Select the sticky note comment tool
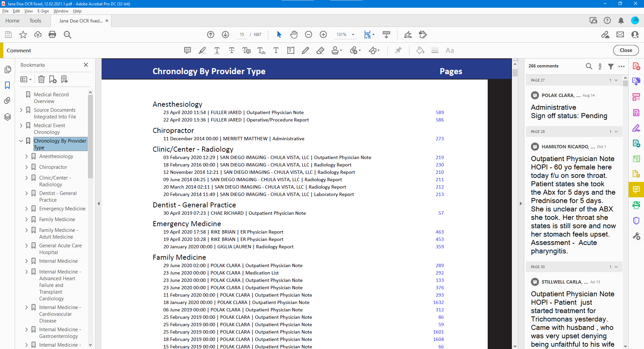Image resolution: width=644 pixels, height=349 pixels. click(187, 50)
